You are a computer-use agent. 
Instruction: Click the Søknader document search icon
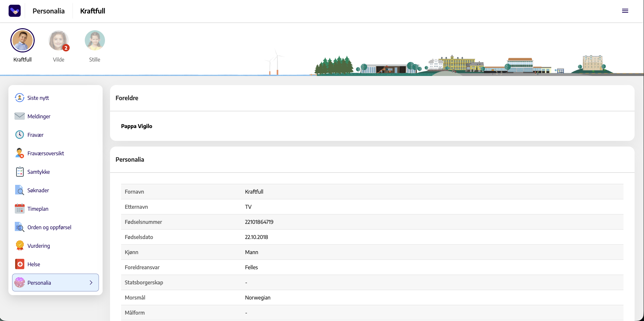20,190
